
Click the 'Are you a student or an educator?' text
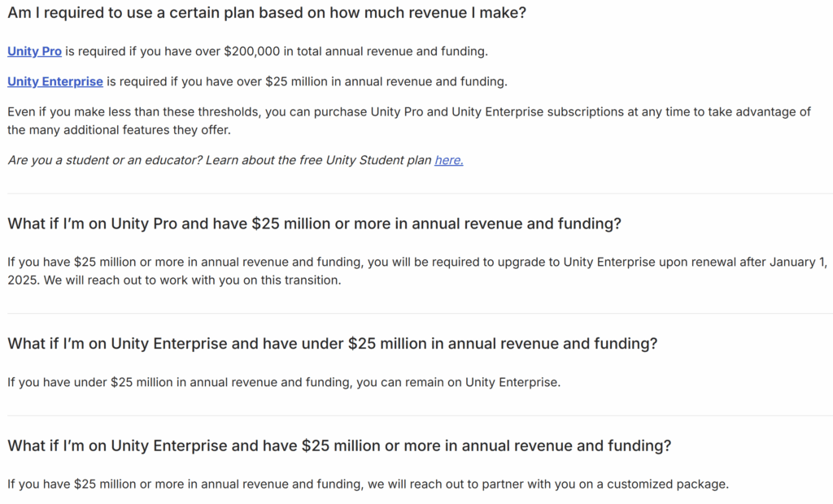click(104, 160)
